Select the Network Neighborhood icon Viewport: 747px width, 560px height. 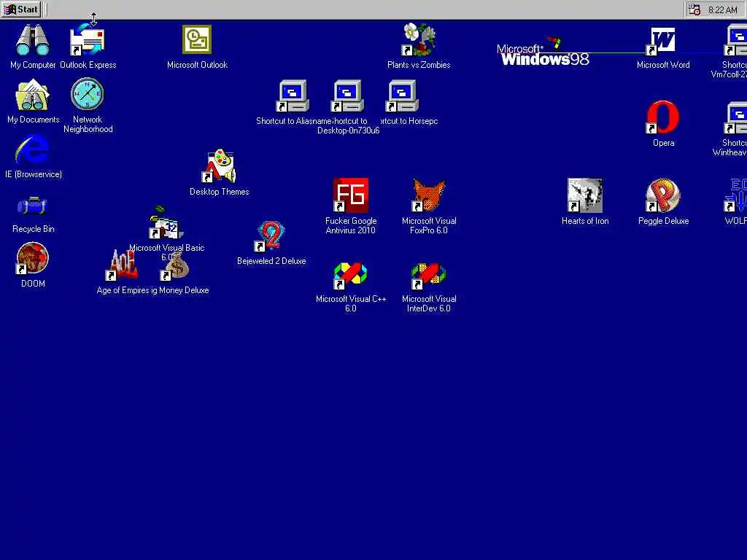tap(88, 94)
